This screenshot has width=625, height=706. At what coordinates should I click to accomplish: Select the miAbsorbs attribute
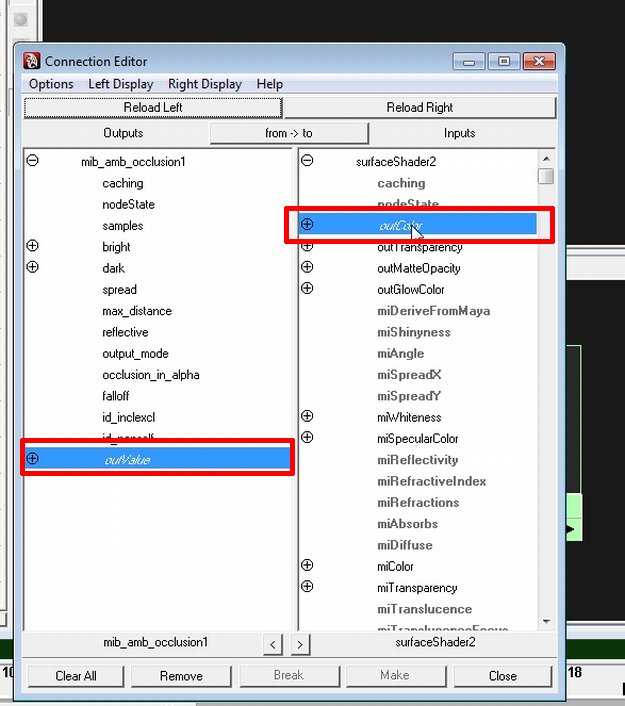tap(408, 524)
